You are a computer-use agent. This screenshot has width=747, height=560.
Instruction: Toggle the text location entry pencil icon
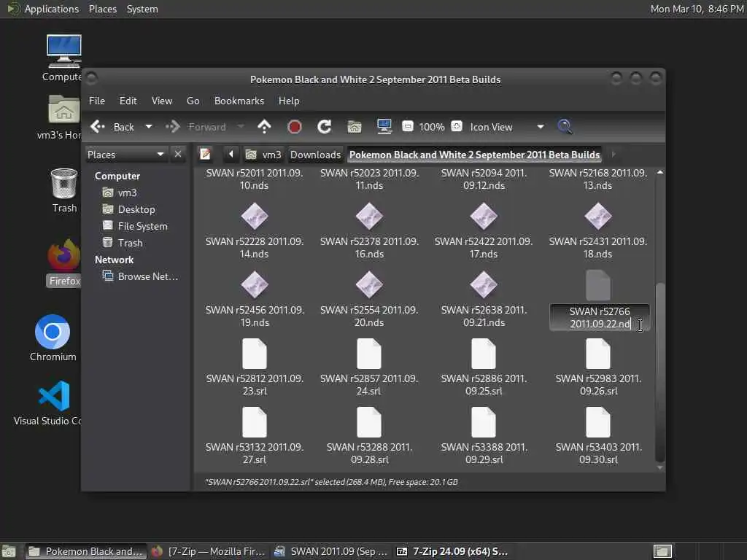pyautogui.click(x=205, y=155)
